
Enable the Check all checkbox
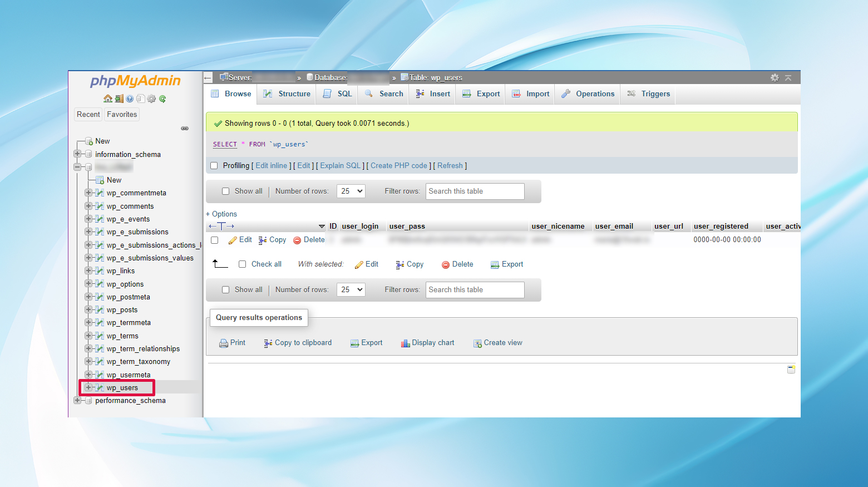(x=242, y=264)
